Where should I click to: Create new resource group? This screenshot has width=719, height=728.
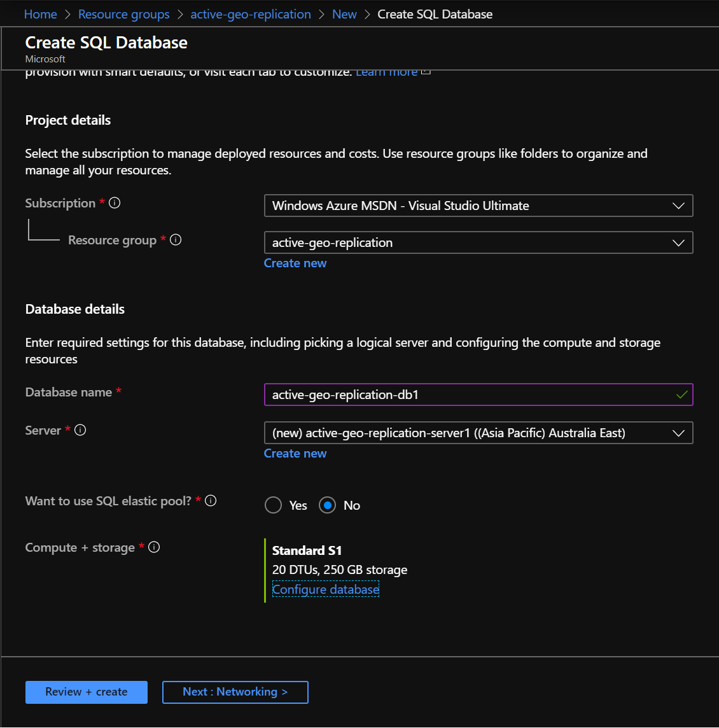point(295,263)
